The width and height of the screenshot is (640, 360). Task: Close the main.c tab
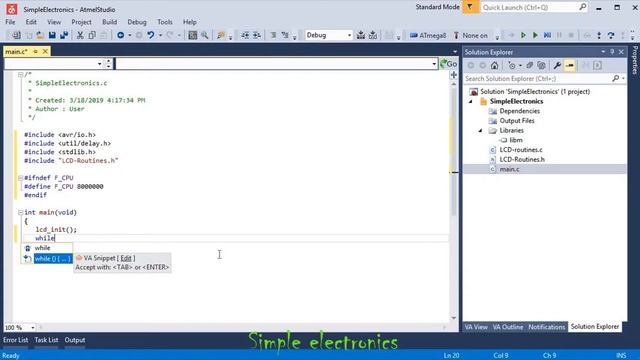pos(45,51)
